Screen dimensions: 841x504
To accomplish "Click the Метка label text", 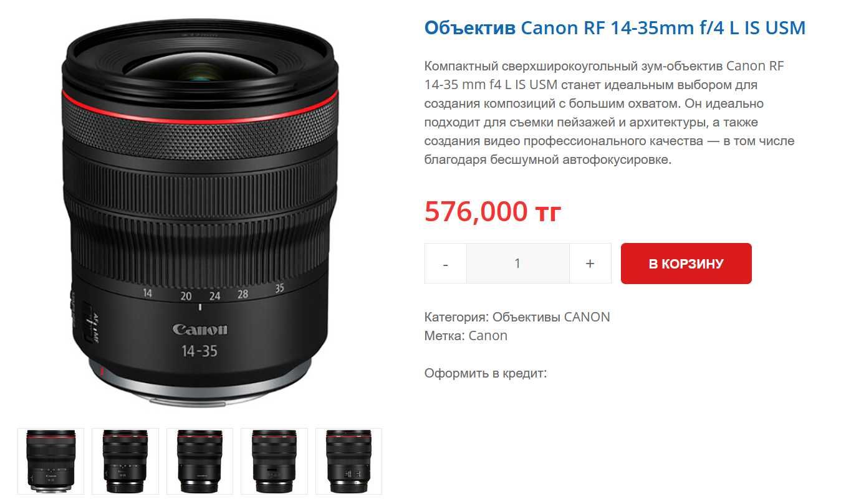I will coord(445,336).
